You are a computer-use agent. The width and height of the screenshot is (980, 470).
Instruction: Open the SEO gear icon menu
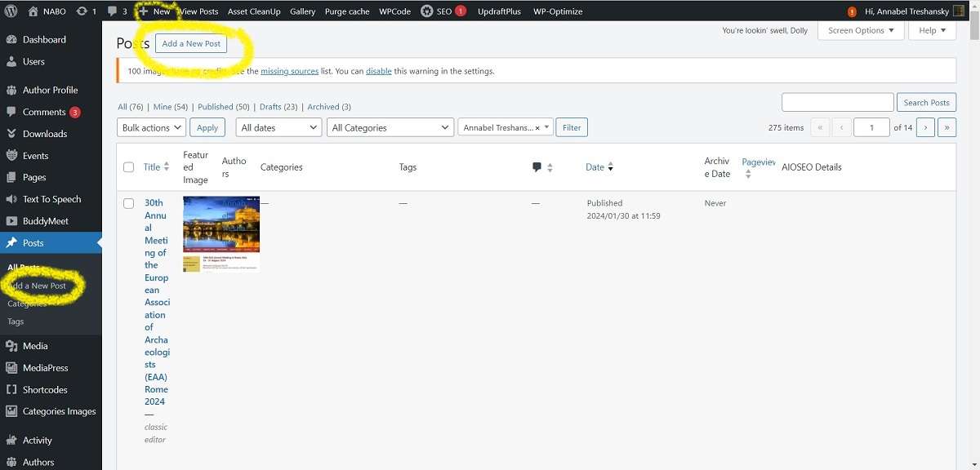pyautogui.click(x=427, y=11)
